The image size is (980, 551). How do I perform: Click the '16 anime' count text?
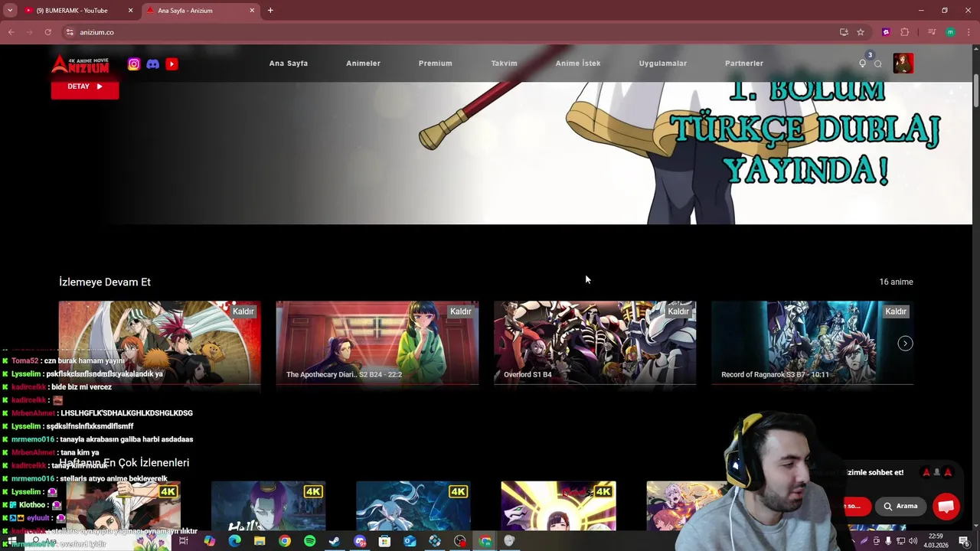896,282
